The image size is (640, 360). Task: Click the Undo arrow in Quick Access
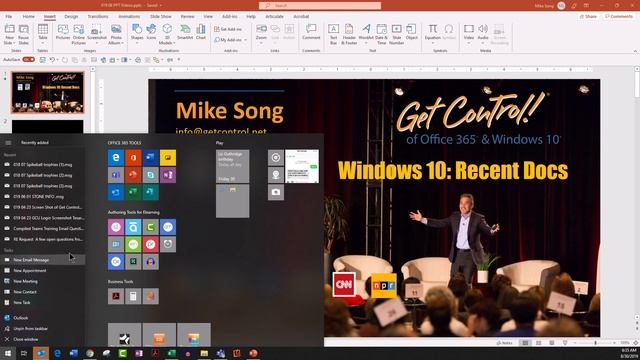coord(52,60)
